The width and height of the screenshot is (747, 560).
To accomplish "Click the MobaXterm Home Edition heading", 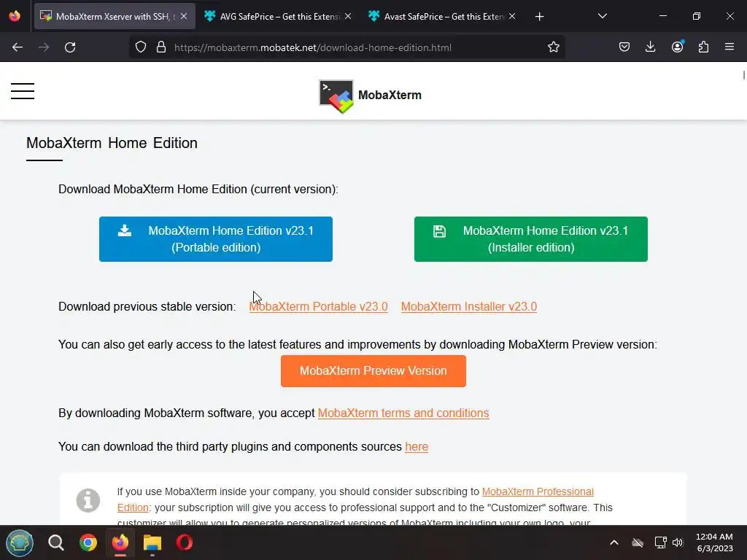I will 112,143.
